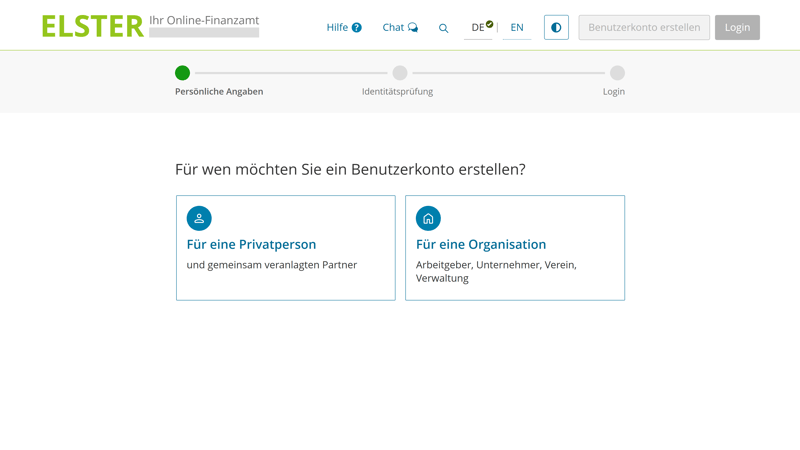Open the Chat speech bubble icon
The image size is (800, 450).
pyautogui.click(x=413, y=28)
